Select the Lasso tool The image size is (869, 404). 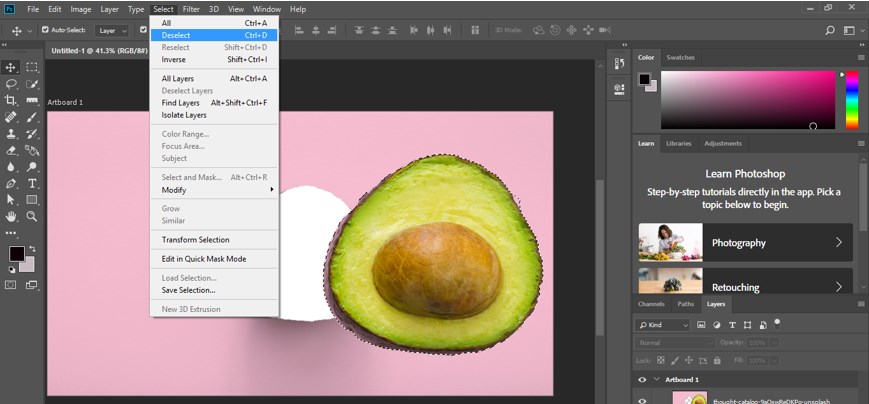pos(12,84)
